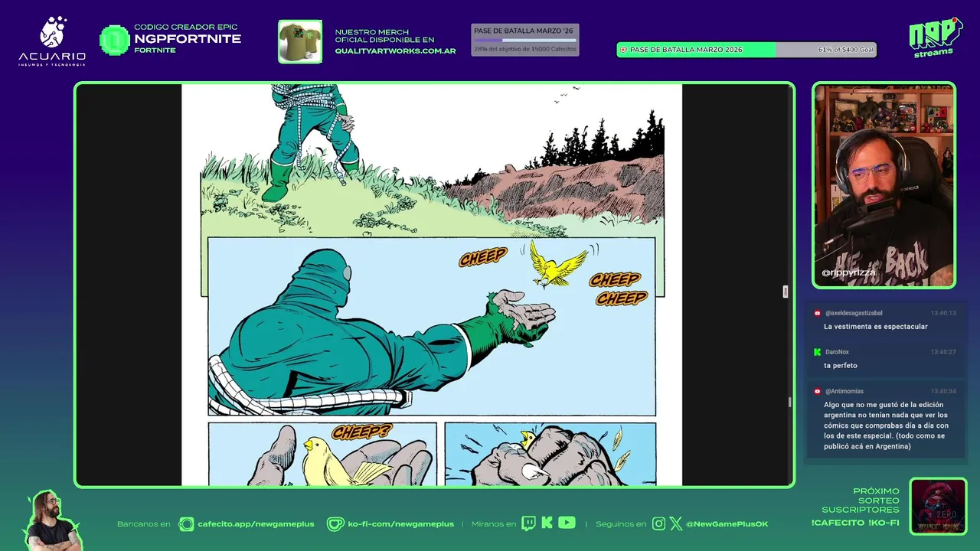Viewport: 980px width, 551px height.
Task: Click the Cafecitos goal progress bar
Action: point(525,40)
